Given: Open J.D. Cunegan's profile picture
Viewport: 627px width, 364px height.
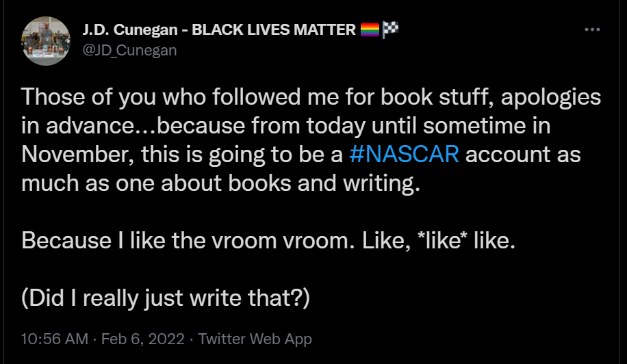Looking at the screenshot, I should point(47,40).
